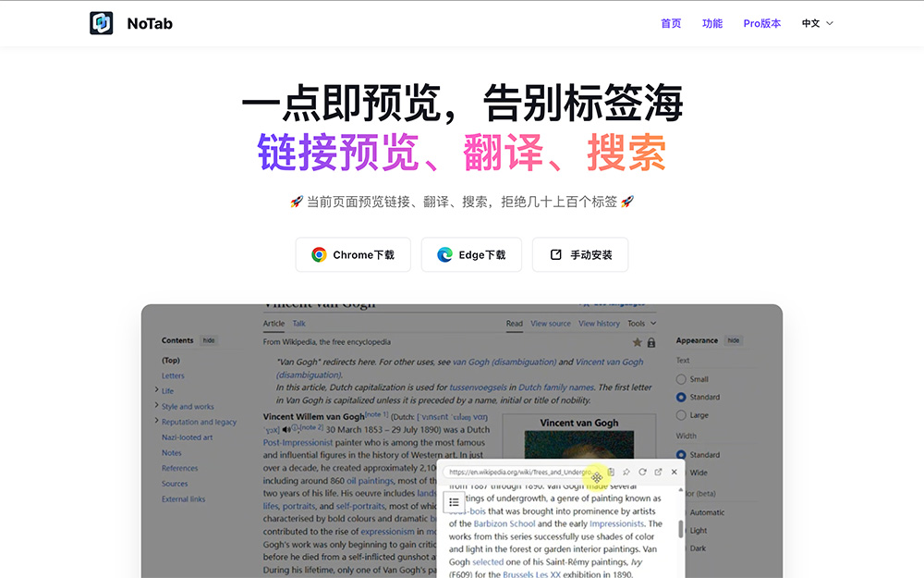This screenshot has width=924, height=578.
Task: Open the 首页 nav item
Action: click(x=671, y=23)
